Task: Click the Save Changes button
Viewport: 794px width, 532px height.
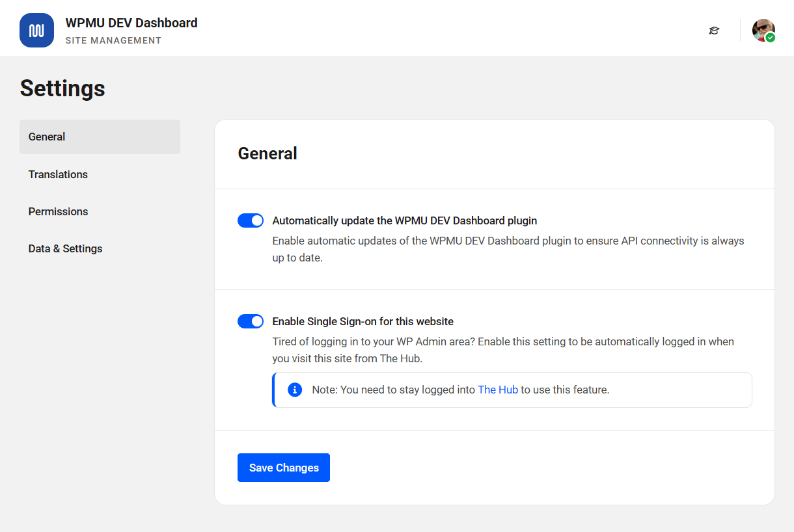Action: (284, 468)
